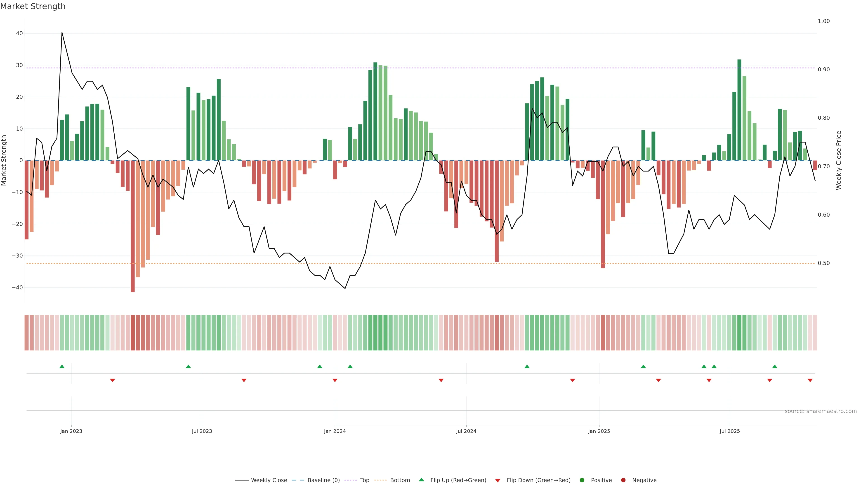Click first green flip-up marker near Jan 2023
Viewport: 868px width, 488px height.
tap(62, 366)
